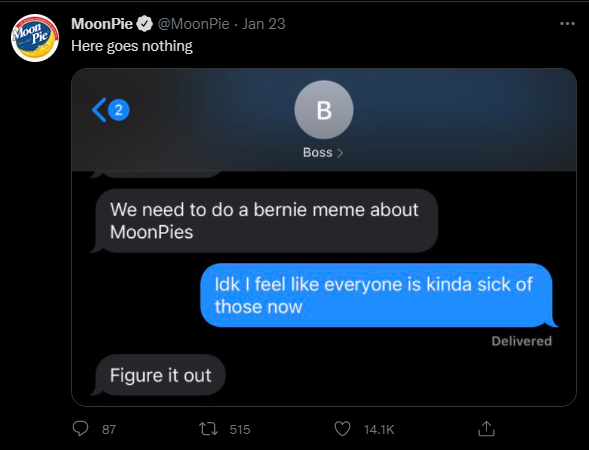Reply to the tweet via comment icon
589x450 pixels.
tap(80, 429)
